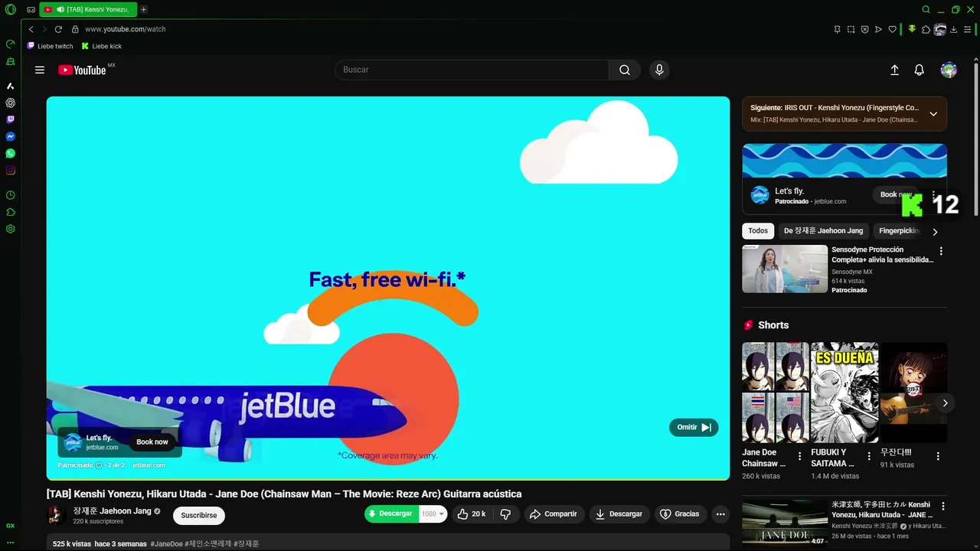Open the toolbar extensions cube icon
Viewport: 980px width, 551px height.
(x=926, y=29)
